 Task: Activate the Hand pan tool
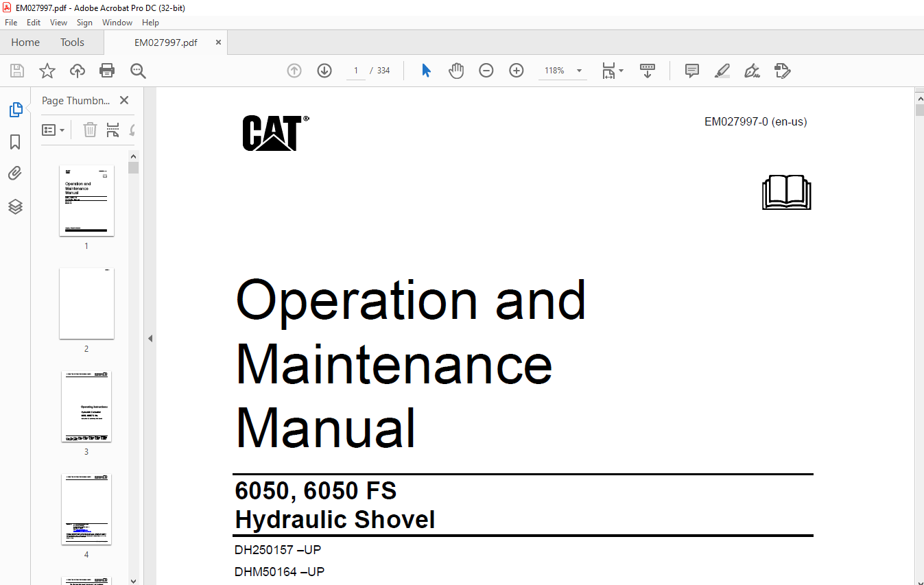click(456, 71)
